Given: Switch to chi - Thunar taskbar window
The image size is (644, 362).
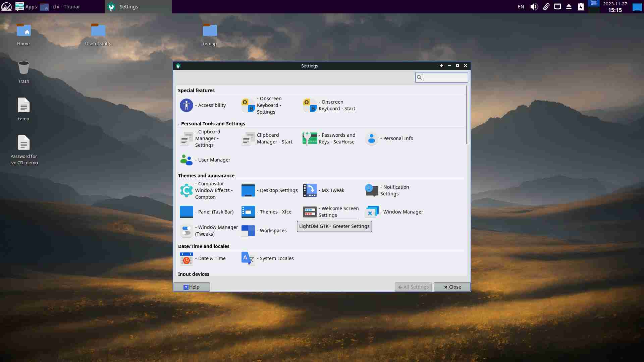Looking at the screenshot, I should (x=66, y=7).
